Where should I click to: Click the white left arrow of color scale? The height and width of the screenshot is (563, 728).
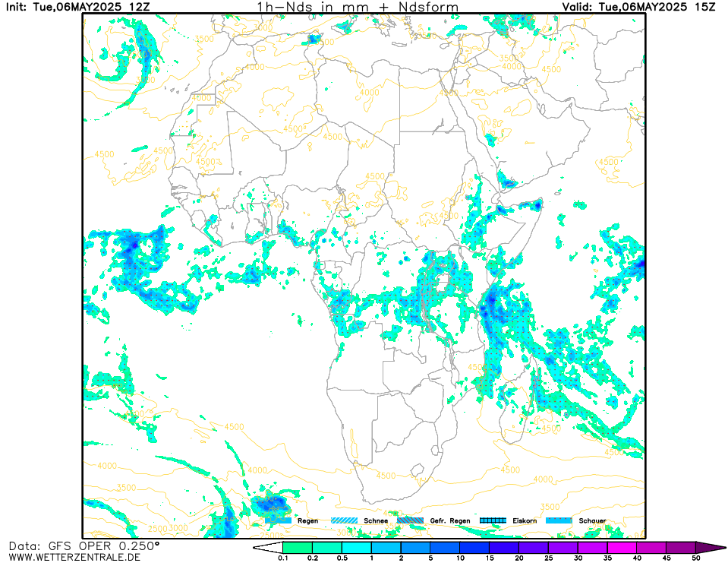point(268,548)
